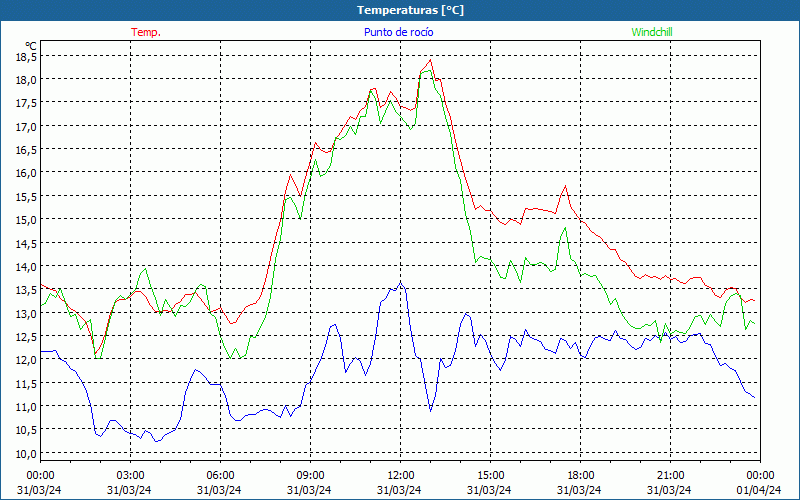This screenshot has width=800, height=500.
Task: Click the 03:00 time label on x-axis
Action: pyautogui.click(x=130, y=476)
